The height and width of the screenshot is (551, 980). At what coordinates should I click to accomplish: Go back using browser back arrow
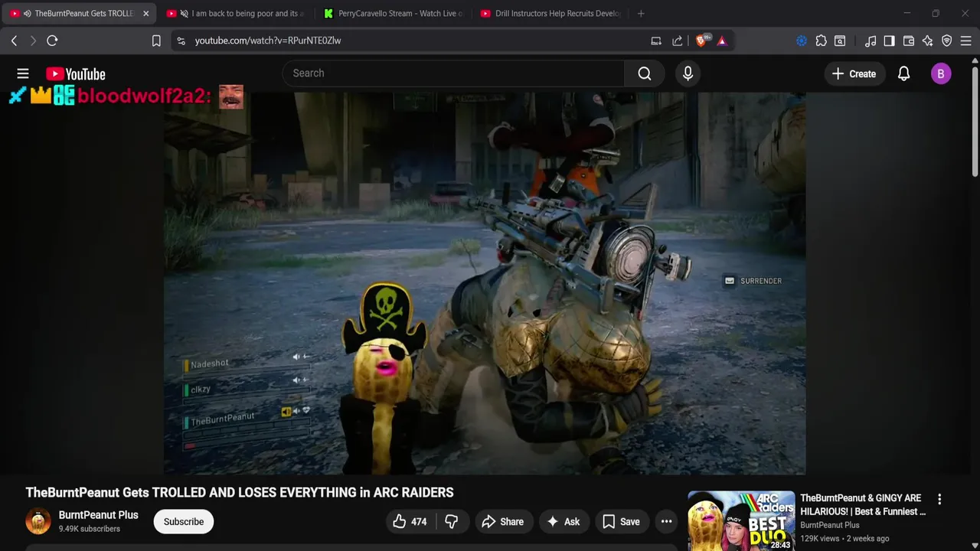click(x=14, y=41)
